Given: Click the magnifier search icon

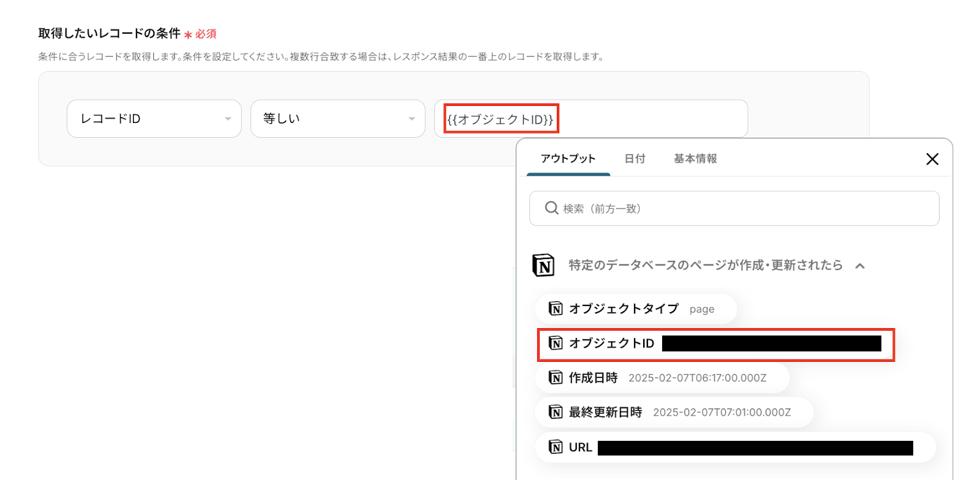Looking at the screenshot, I should 551,208.
